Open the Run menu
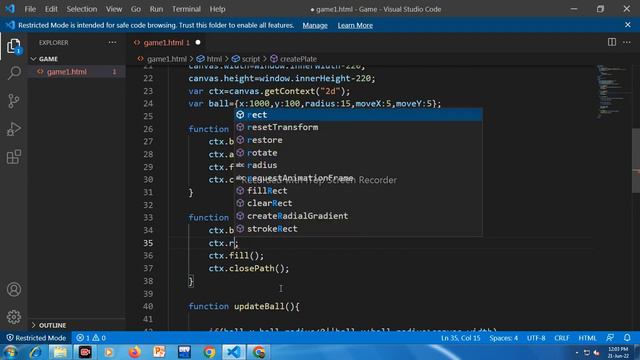Image resolution: width=640 pixels, height=360 pixels. click(156, 9)
